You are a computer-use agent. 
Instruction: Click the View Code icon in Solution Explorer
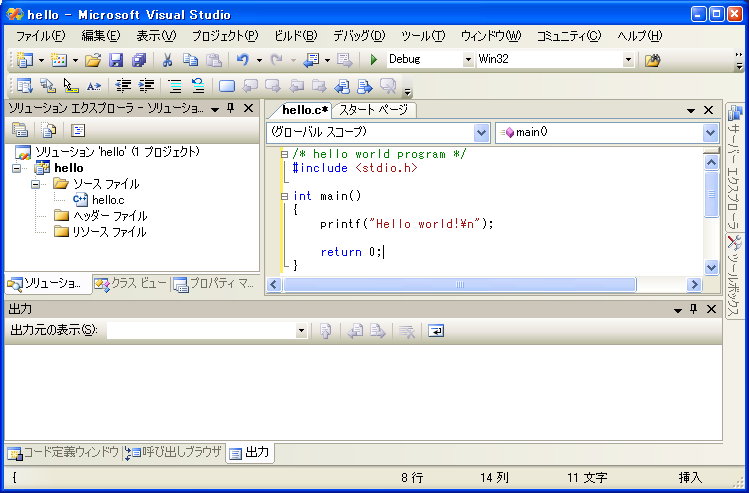[77, 130]
